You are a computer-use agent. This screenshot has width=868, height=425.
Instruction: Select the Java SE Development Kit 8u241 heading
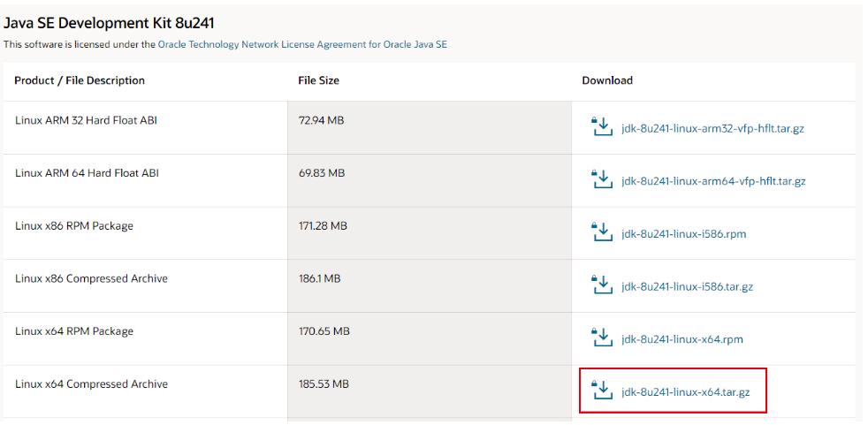(109, 23)
